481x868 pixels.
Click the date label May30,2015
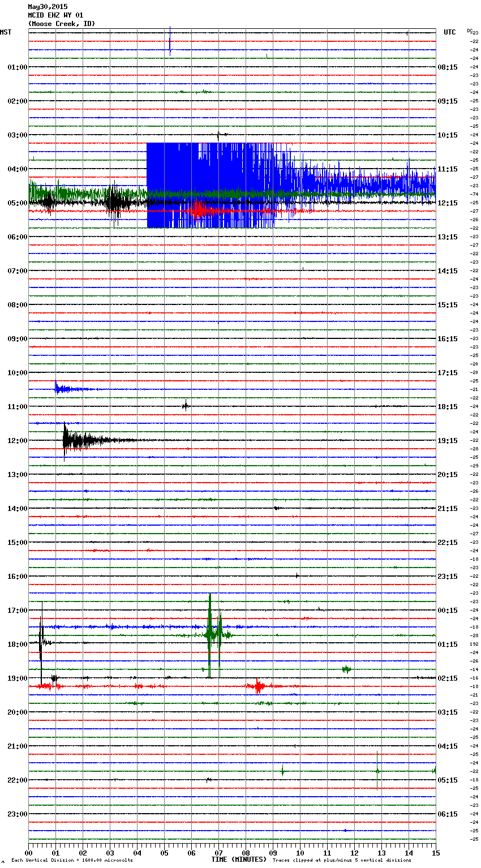(48, 7)
